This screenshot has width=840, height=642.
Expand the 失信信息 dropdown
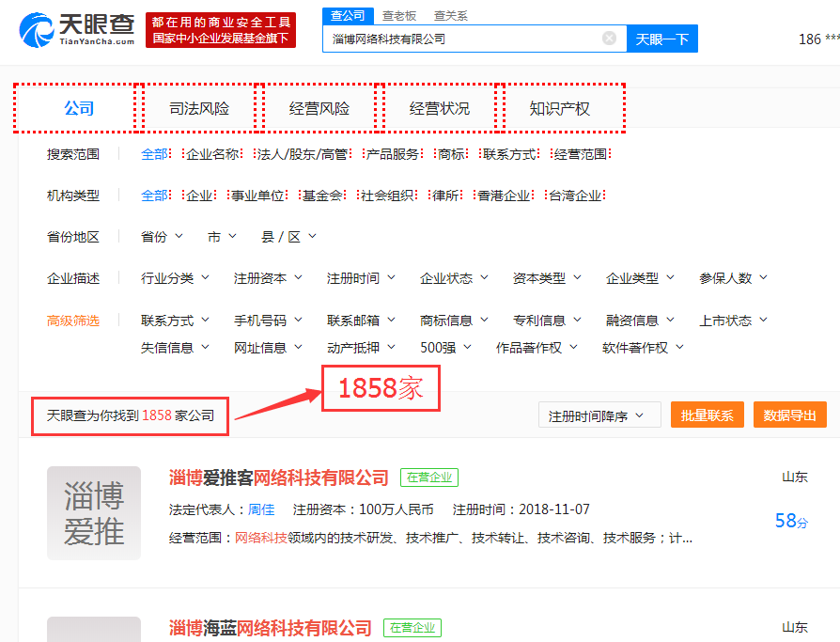(175, 348)
